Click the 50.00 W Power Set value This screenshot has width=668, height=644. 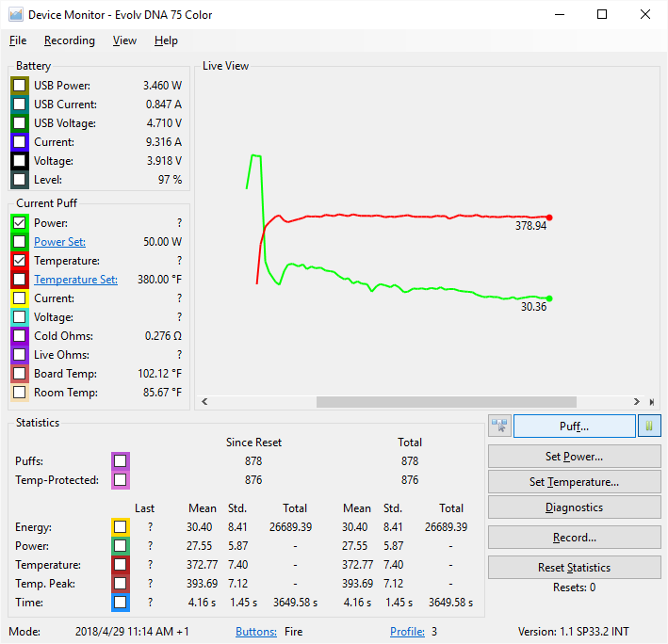click(162, 242)
